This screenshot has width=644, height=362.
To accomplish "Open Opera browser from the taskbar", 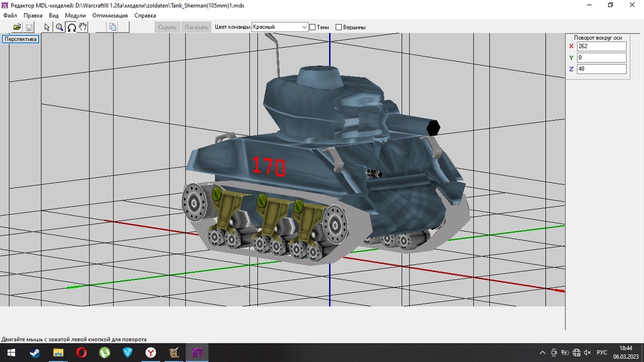I will tap(81, 353).
